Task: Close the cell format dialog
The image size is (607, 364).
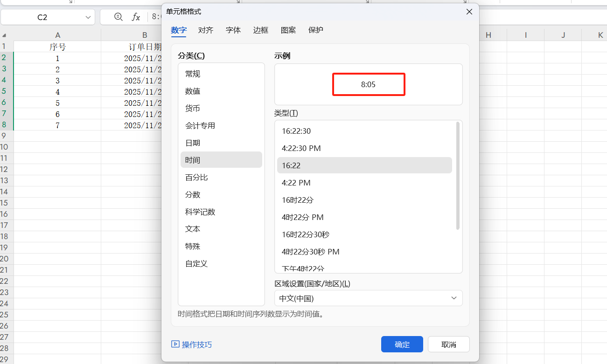Action: tap(469, 12)
